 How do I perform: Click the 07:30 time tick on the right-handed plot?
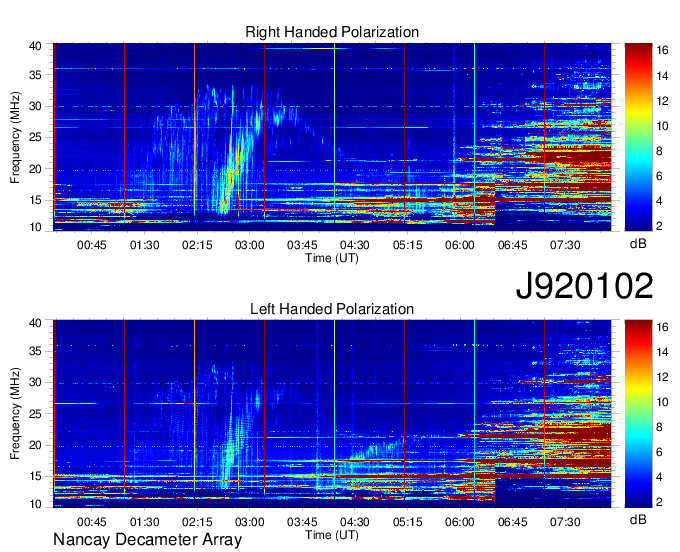point(565,245)
